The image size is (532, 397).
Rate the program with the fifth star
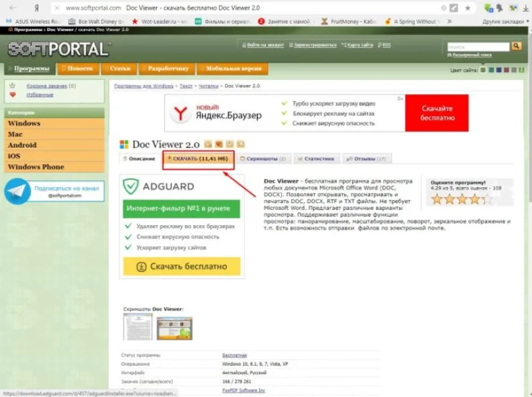(x=486, y=199)
